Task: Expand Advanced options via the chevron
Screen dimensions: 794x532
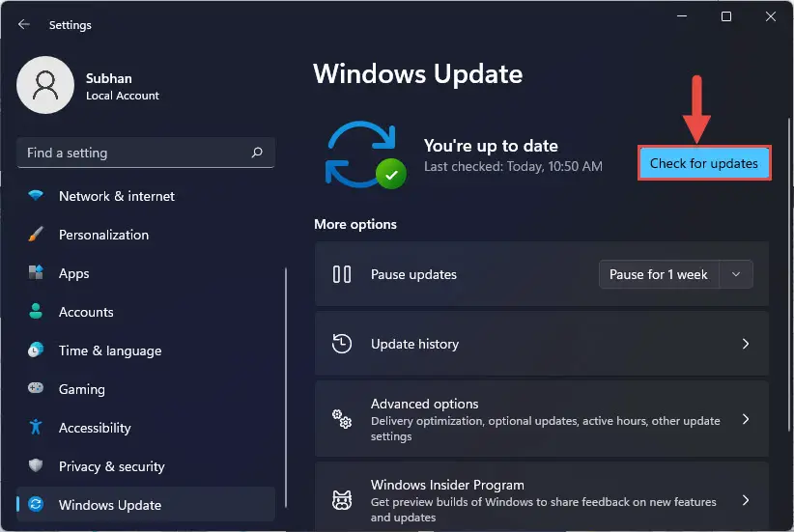Action: pyautogui.click(x=746, y=419)
